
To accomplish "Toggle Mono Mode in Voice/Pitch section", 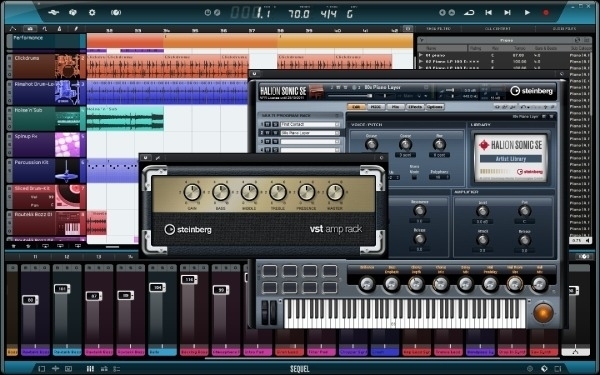I will pos(414,177).
